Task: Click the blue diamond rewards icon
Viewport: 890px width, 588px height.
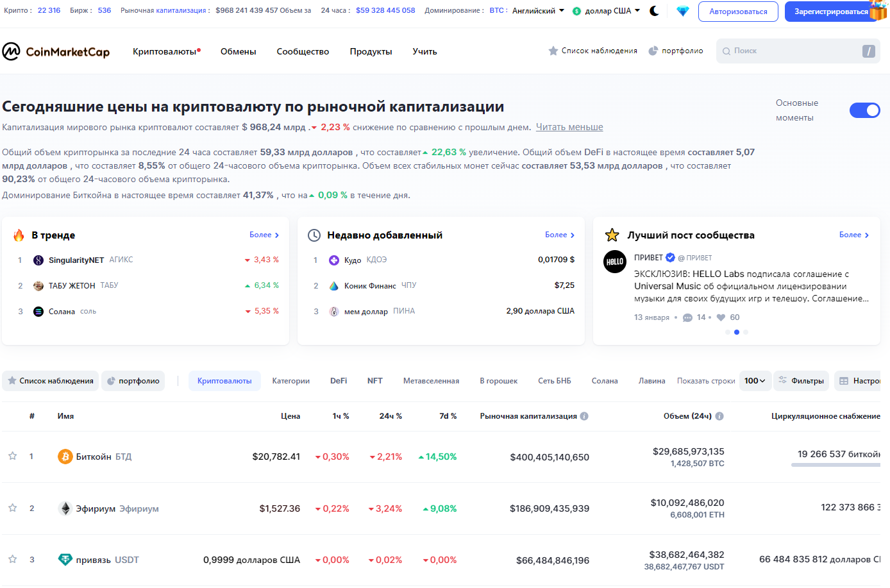Action: click(682, 11)
